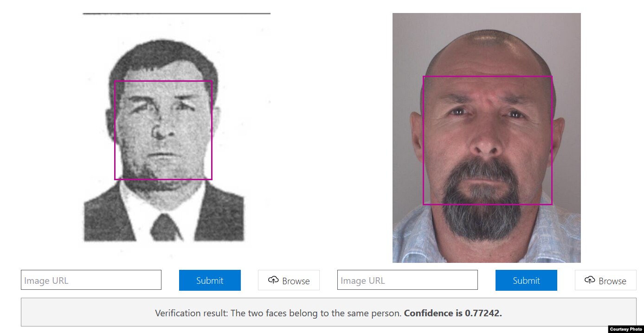
Task: Click the left Image URL input field
Action: (x=91, y=280)
